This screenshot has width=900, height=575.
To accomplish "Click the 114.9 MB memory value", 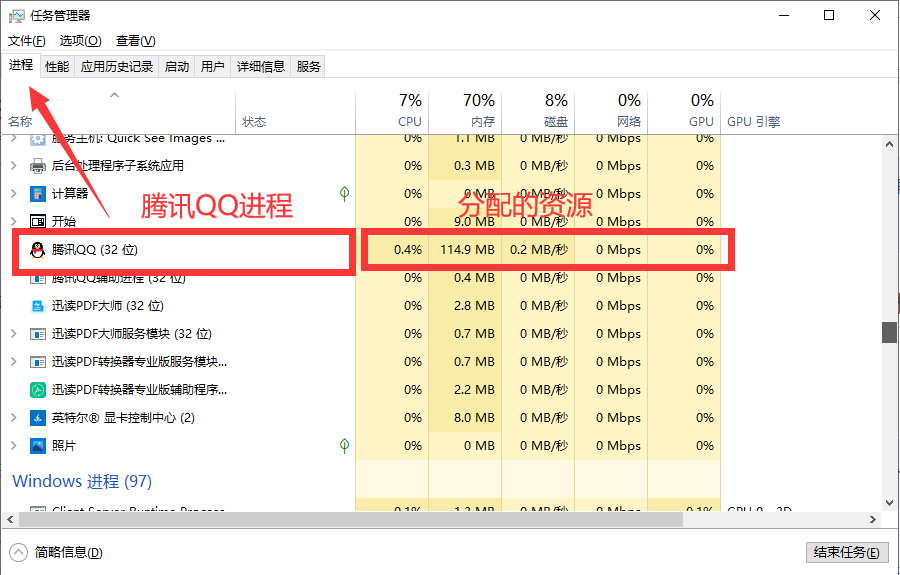I will 467,250.
